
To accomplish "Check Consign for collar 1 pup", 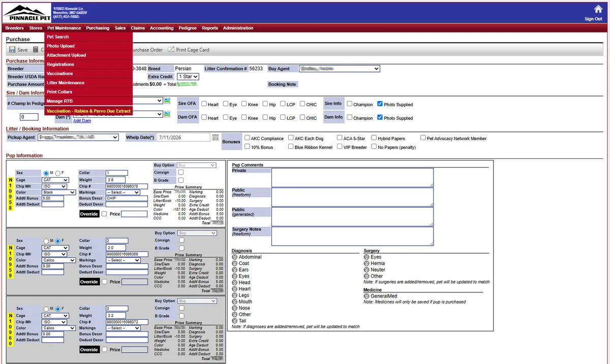I will coord(181,173).
